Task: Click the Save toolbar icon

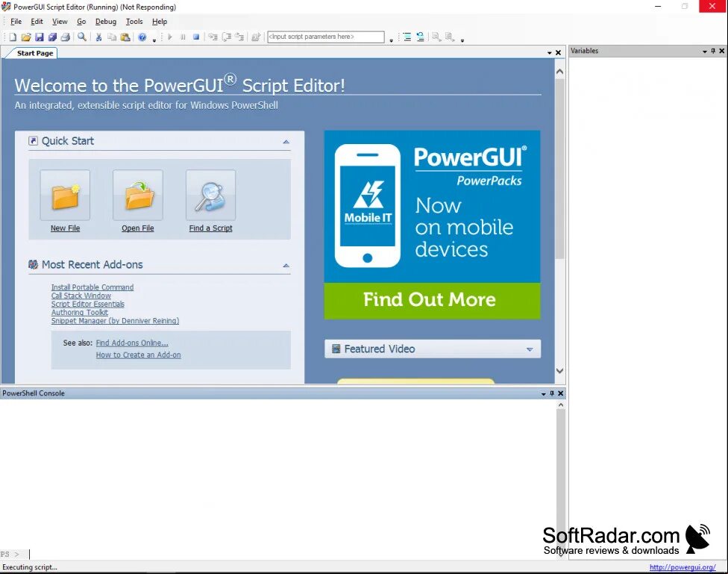Action: click(x=40, y=37)
